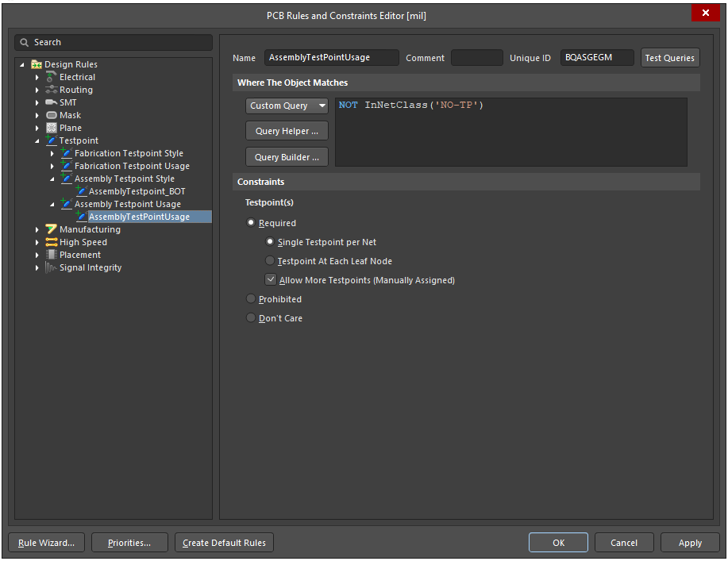This screenshot has height=561, width=728.
Task: Click the Manufacturing rules icon
Action: point(50,229)
